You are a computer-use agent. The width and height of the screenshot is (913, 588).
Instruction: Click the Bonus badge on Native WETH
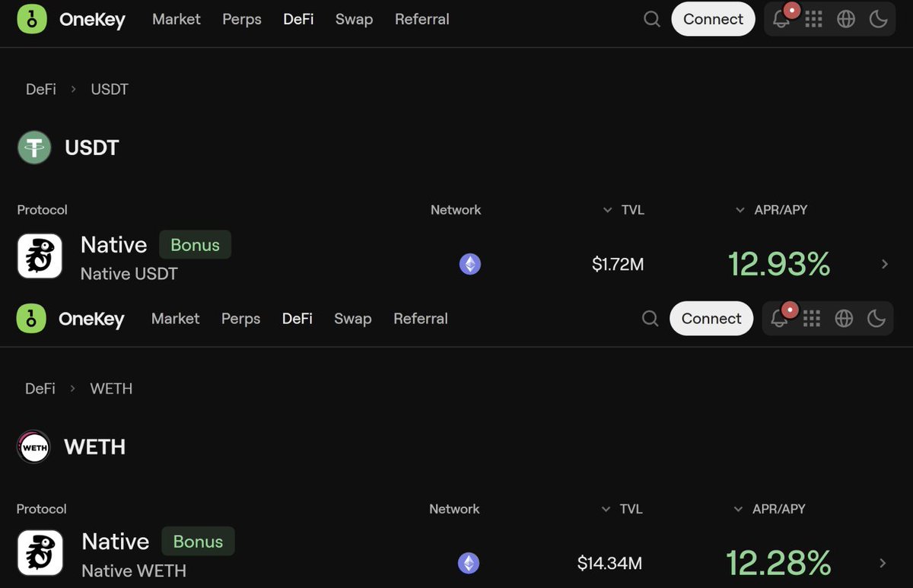point(198,542)
